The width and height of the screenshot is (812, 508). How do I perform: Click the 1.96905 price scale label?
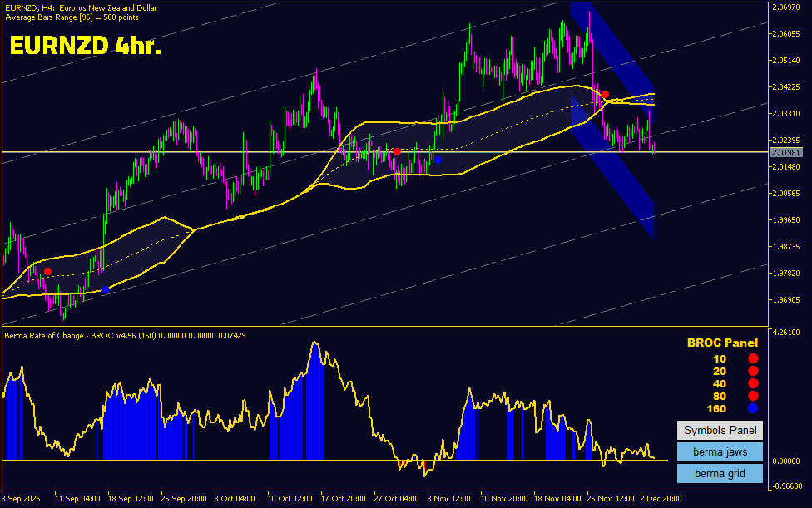[786, 300]
